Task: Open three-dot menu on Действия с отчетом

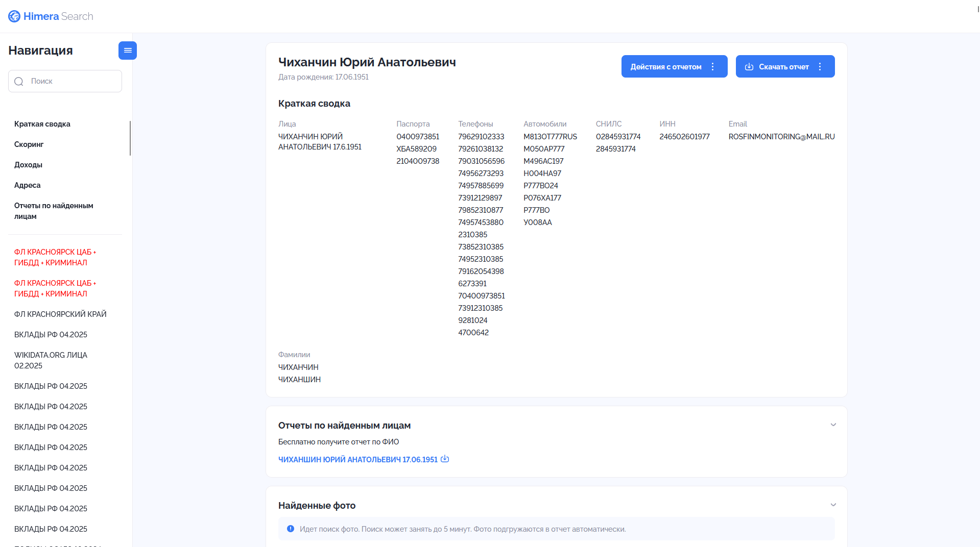Action: (x=713, y=67)
